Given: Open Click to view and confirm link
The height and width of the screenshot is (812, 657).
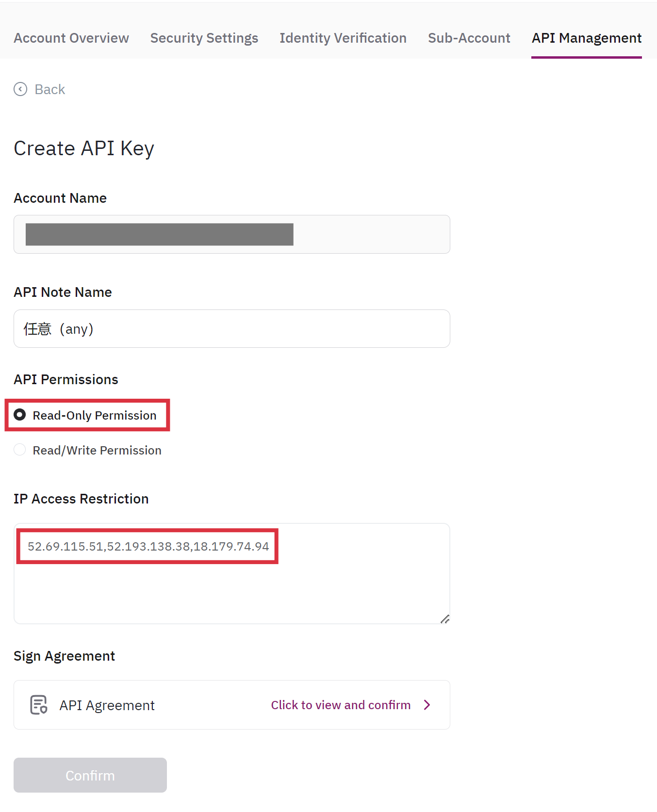Looking at the screenshot, I should 341,705.
